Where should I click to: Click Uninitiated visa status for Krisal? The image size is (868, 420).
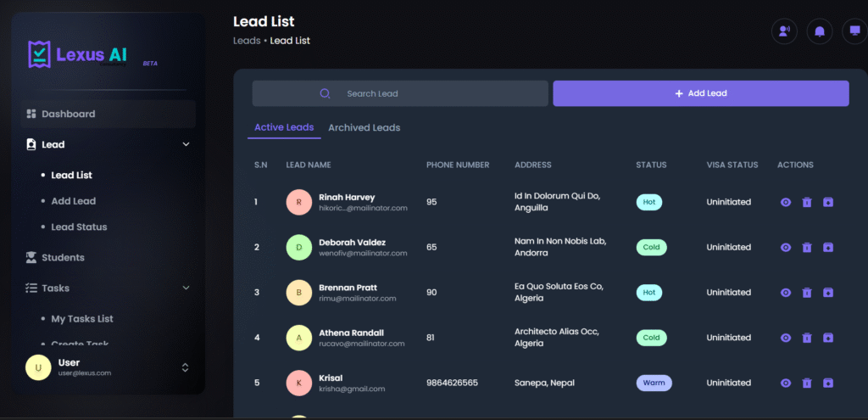tap(728, 383)
